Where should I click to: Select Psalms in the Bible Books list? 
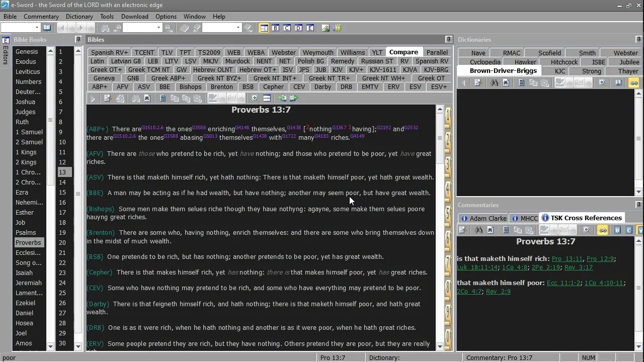pos(26,232)
